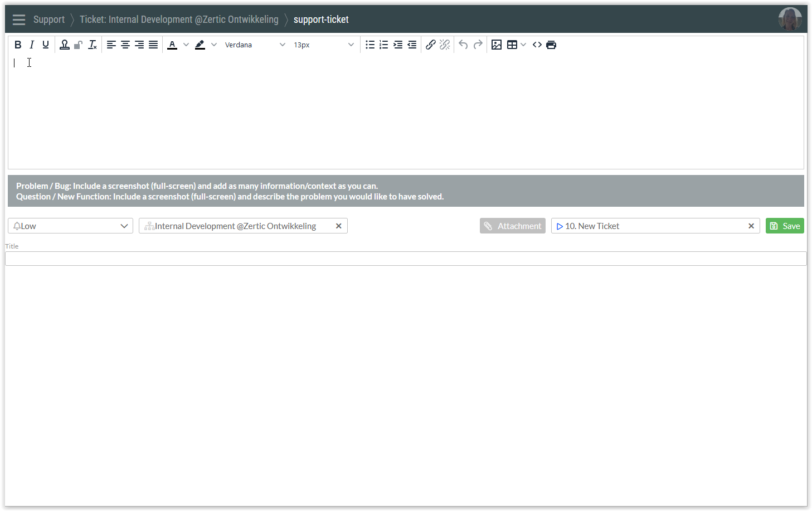812x511 pixels.
Task: Click the Attachment button
Action: pyautogui.click(x=512, y=226)
